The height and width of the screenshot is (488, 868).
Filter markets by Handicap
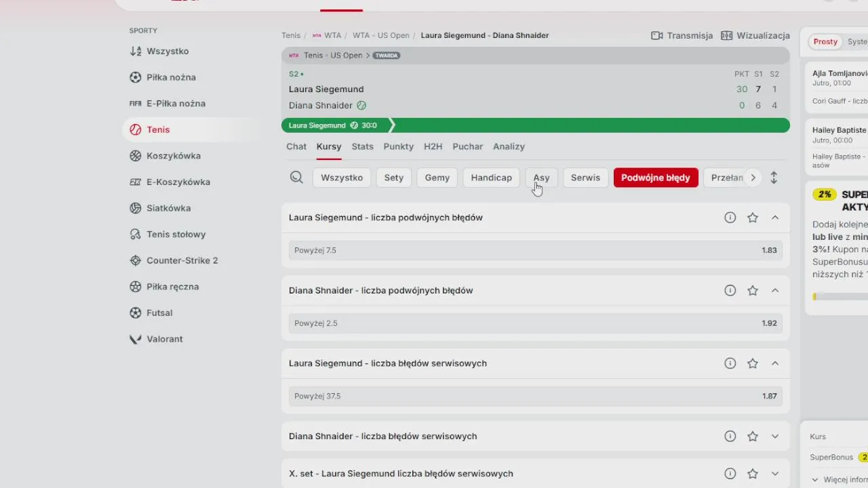[492, 178]
